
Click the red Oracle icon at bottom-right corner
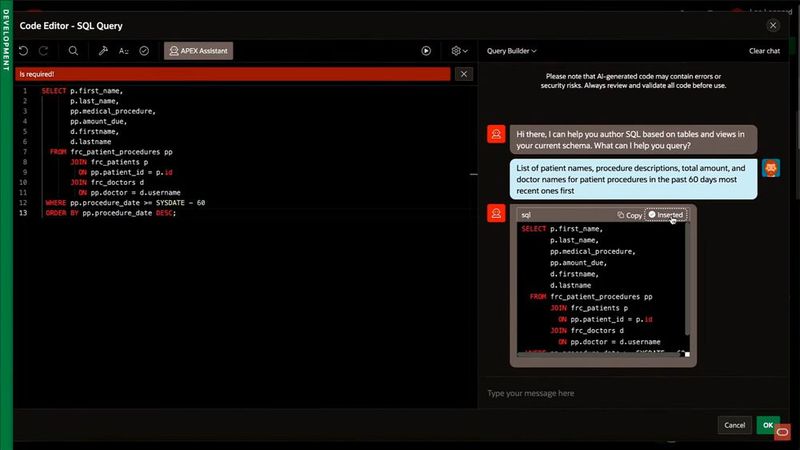(x=783, y=432)
